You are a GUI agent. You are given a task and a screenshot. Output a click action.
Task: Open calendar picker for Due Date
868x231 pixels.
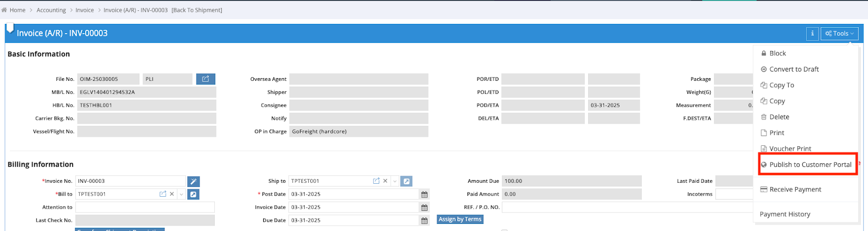click(424, 220)
